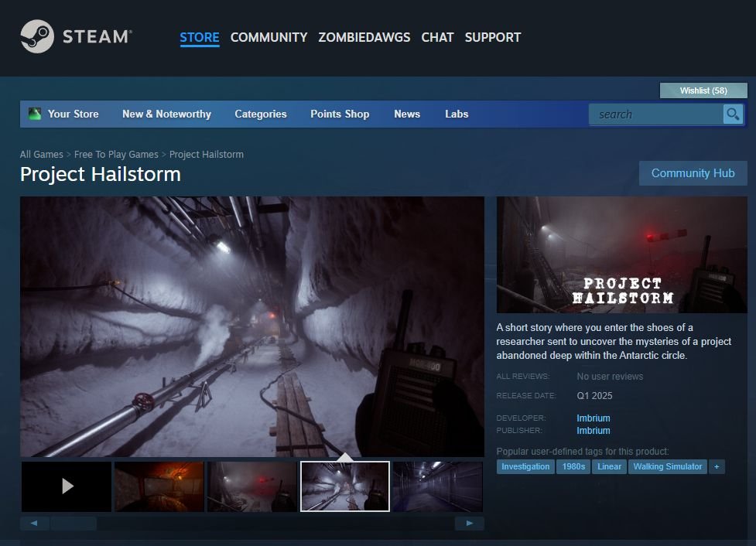Open the Imbrium developer link

pos(593,418)
